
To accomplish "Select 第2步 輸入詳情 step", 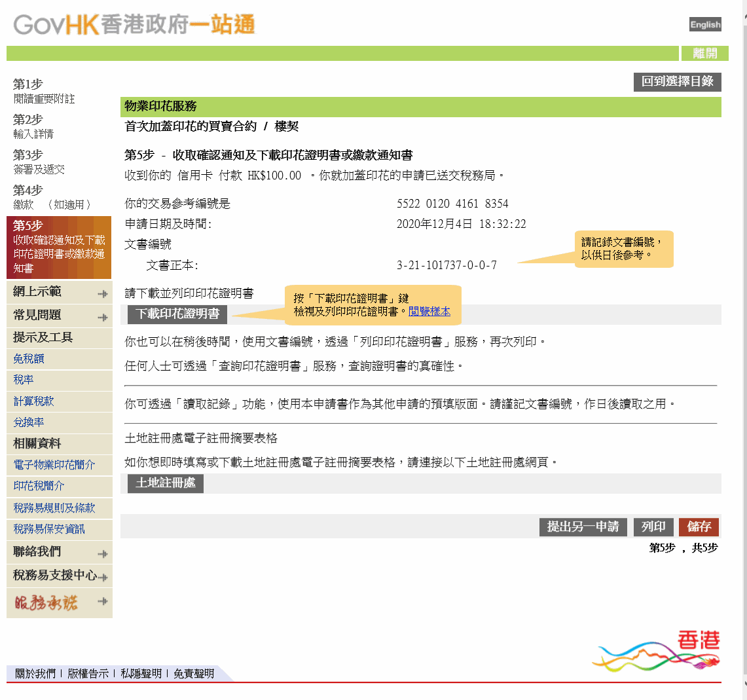I will 33,126.
